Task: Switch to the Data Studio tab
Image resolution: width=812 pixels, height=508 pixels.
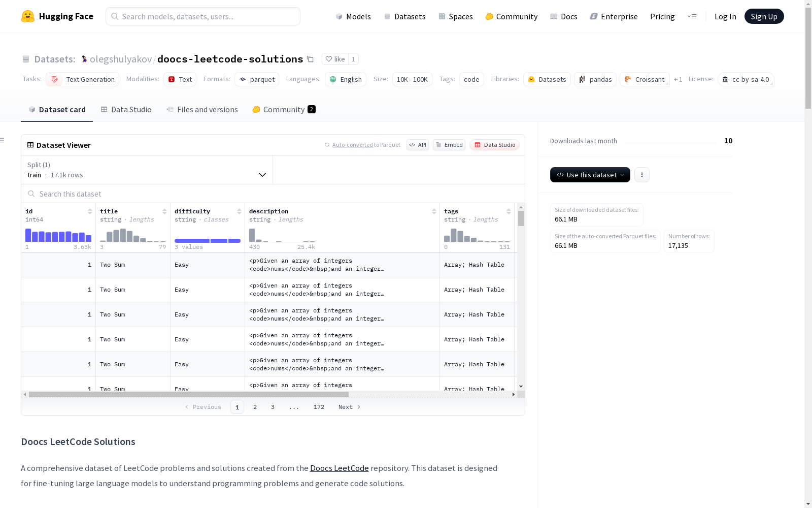Action: click(x=126, y=110)
